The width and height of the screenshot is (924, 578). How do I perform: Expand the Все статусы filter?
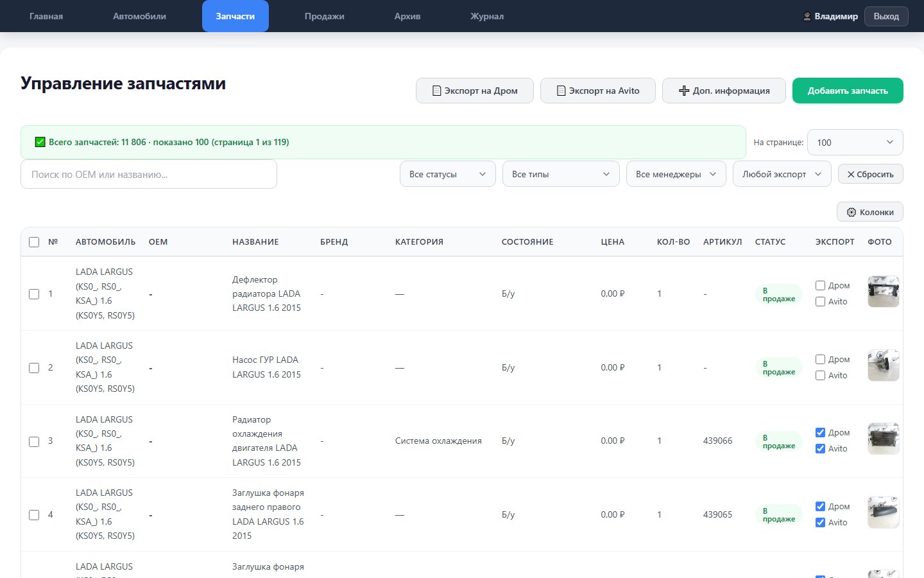[447, 174]
